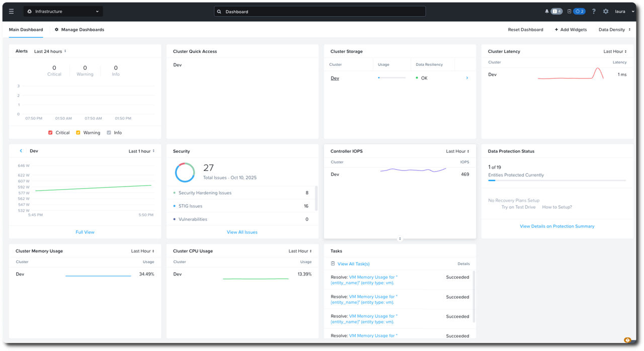Click the alerts bell icon
Image resolution: width=644 pixels, height=351 pixels.
tap(547, 11)
